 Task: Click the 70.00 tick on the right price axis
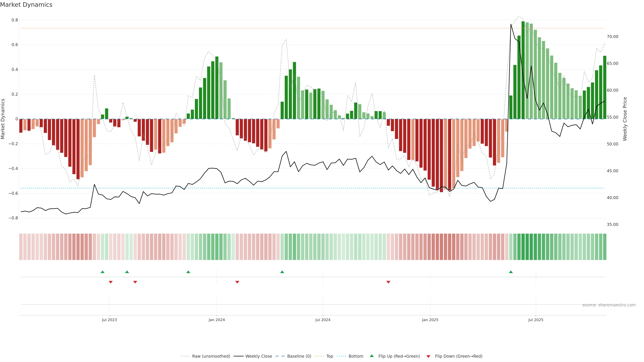click(612, 37)
